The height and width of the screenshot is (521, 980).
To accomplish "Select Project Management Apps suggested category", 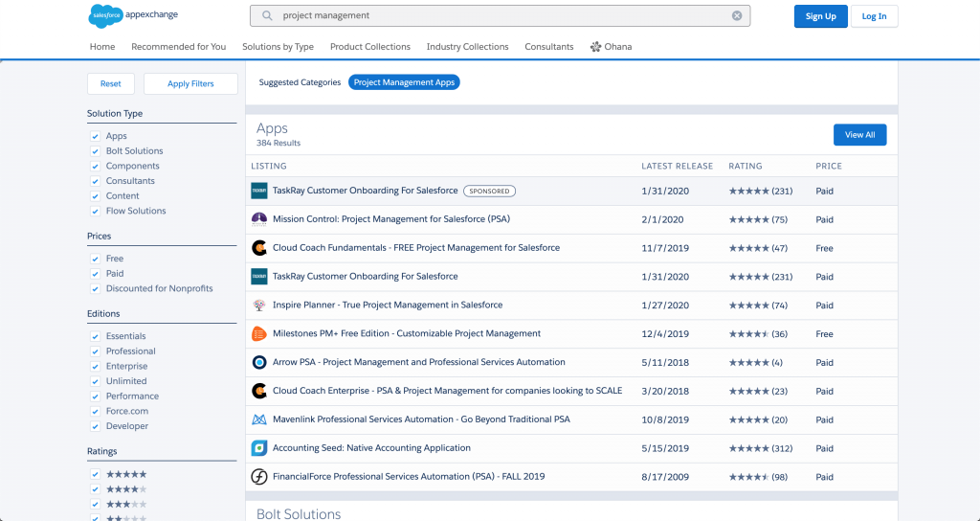I will (x=404, y=82).
